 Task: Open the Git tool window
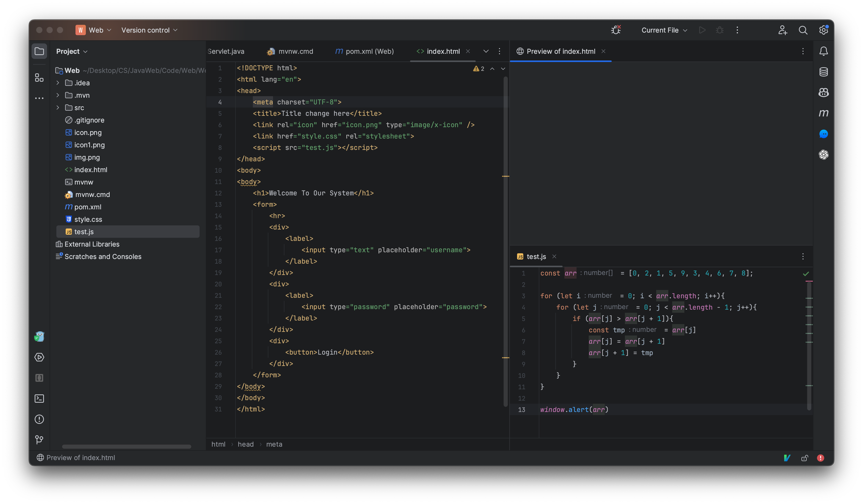click(39, 440)
